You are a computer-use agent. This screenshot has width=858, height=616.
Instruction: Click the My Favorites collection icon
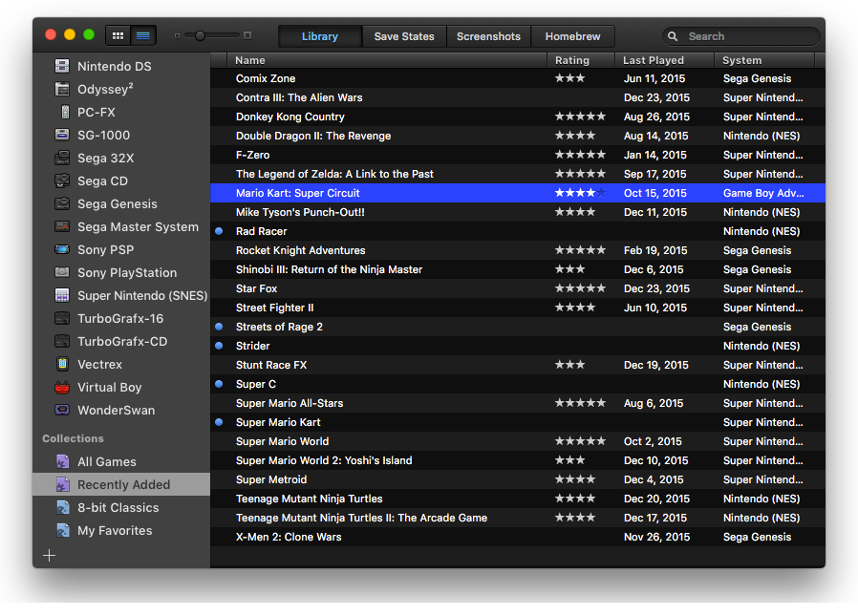click(x=62, y=531)
